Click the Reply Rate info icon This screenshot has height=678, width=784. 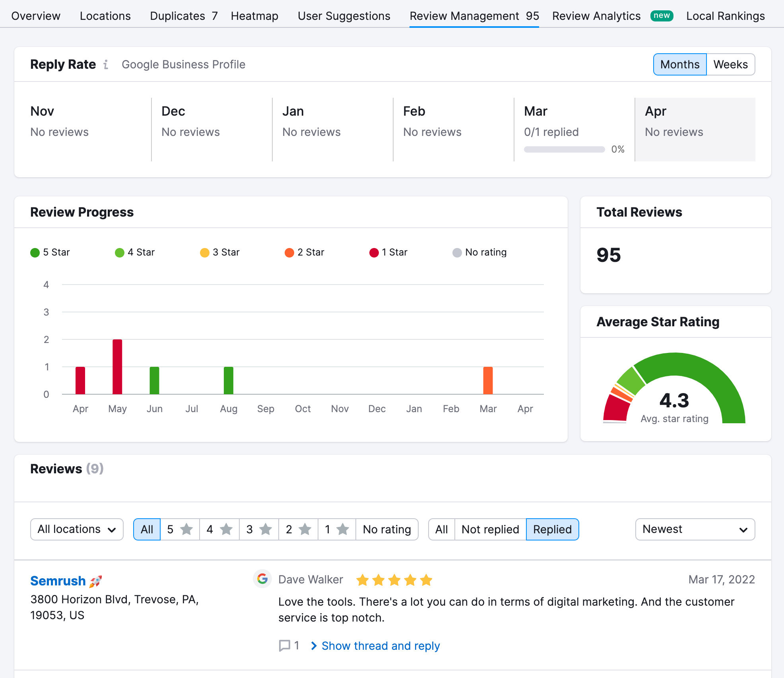[x=106, y=65]
